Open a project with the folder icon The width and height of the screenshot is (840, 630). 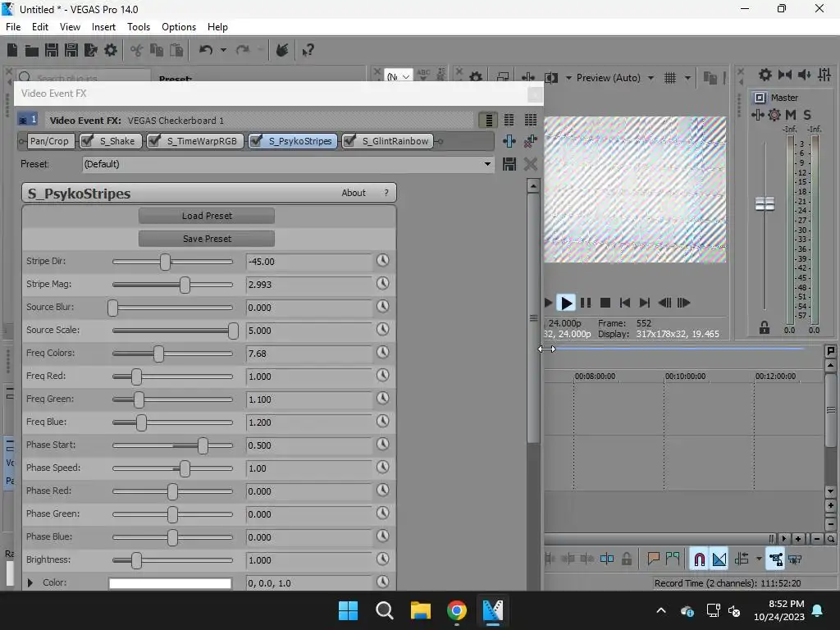click(x=32, y=50)
